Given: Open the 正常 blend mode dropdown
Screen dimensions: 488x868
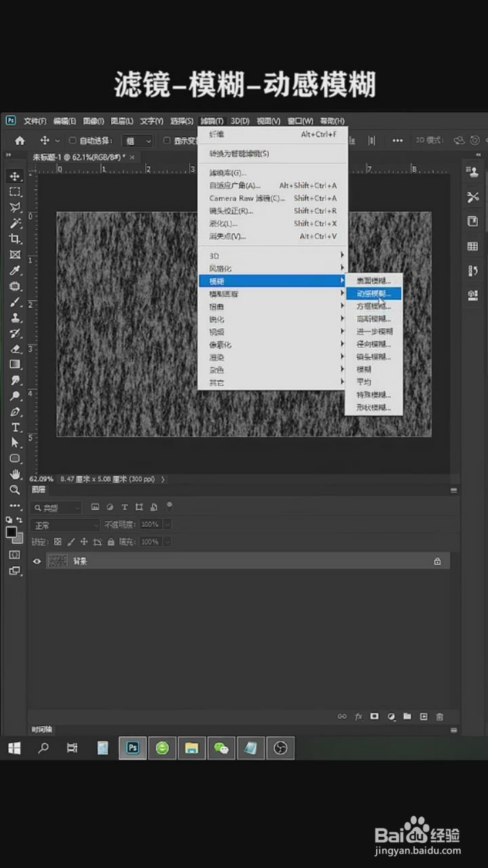Looking at the screenshot, I should point(66,525).
